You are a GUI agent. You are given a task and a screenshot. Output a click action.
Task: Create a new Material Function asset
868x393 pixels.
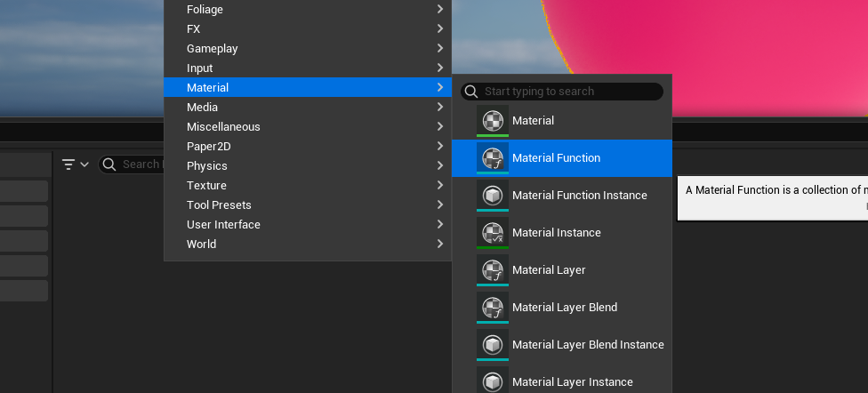point(562,158)
